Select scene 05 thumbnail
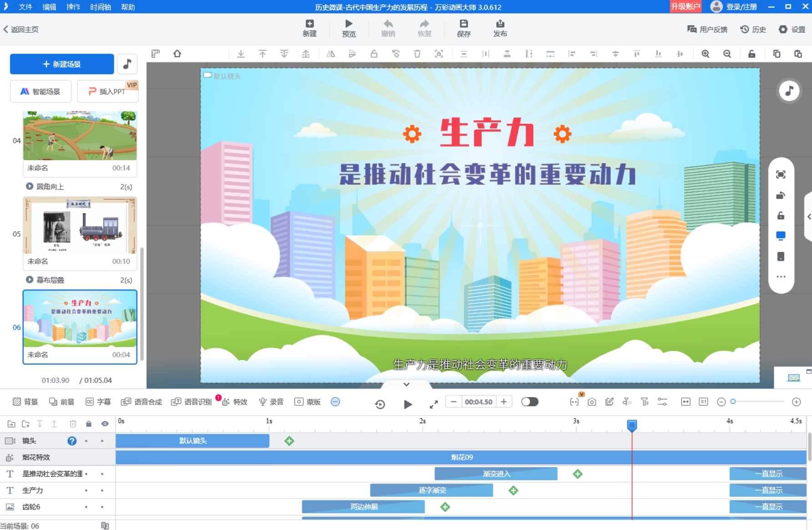The height and width of the screenshot is (530, 812). click(x=80, y=225)
